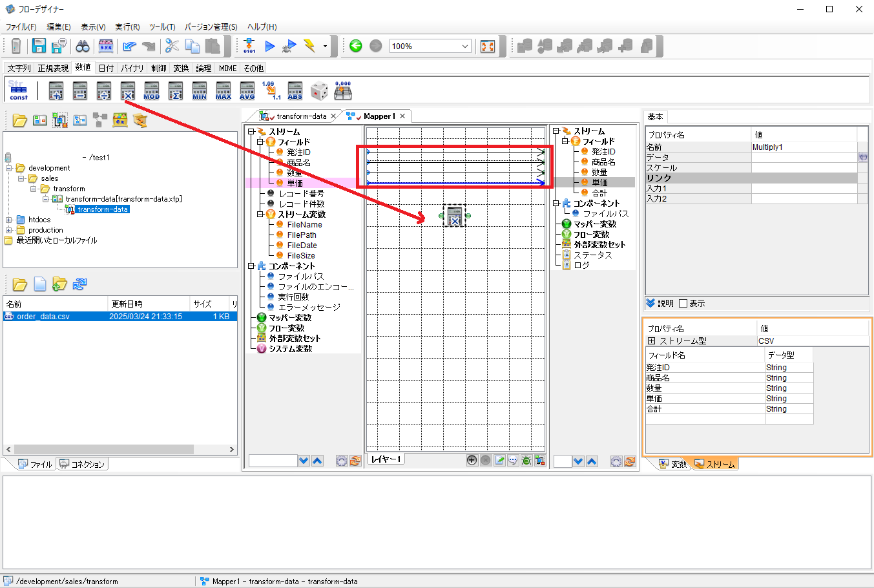Open the 実行(R) menu

click(x=127, y=27)
